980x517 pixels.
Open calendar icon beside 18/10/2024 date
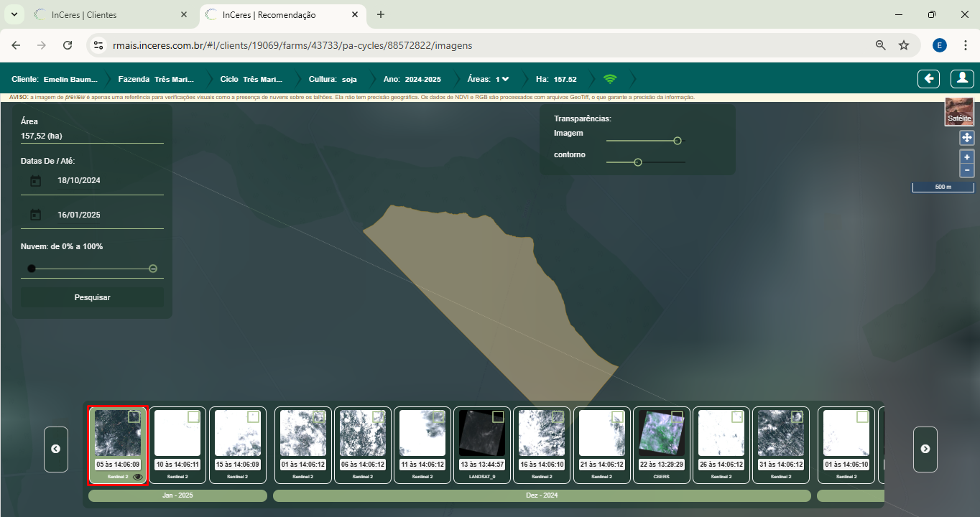click(x=35, y=181)
